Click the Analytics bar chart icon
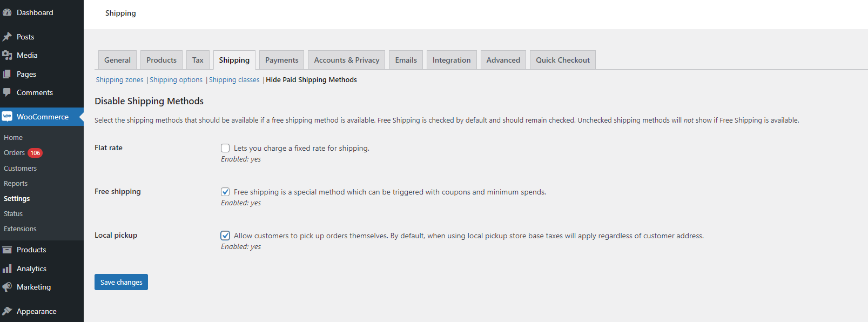This screenshot has height=322, width=868. [x=7, y=269]
